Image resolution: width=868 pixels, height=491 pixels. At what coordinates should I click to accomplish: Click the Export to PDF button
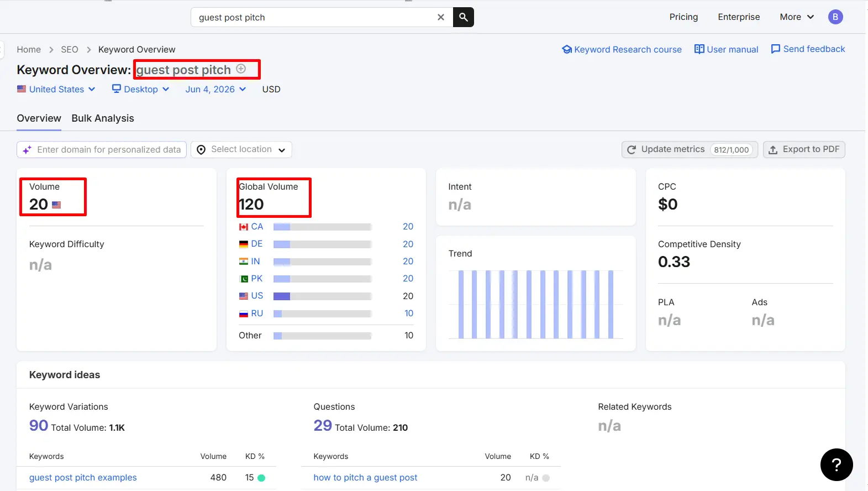[804, 149]
